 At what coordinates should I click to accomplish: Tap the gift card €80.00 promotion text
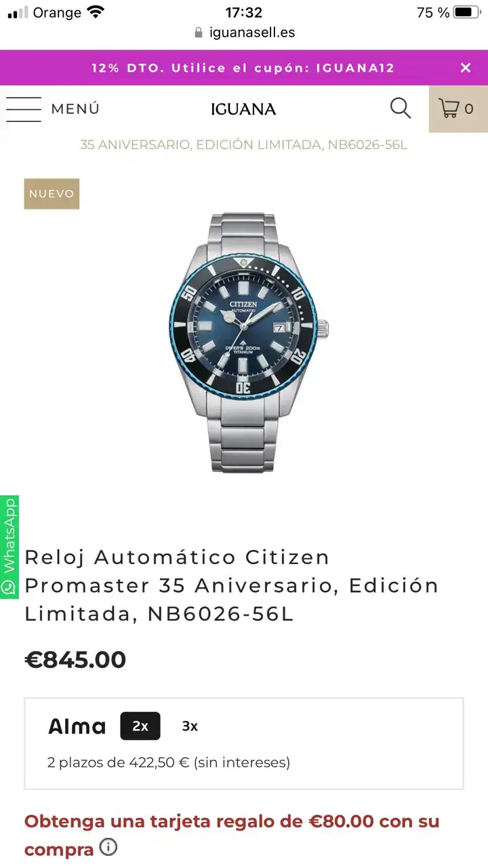click(232, 835)
